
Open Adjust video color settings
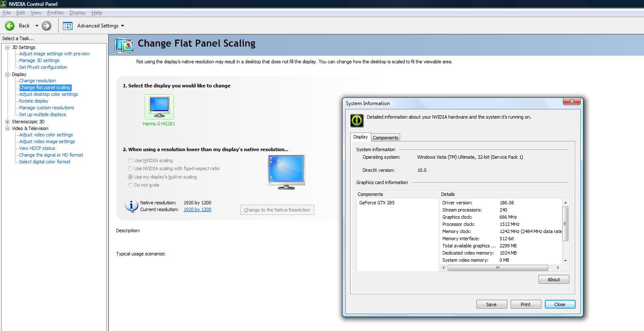point(46,135)
